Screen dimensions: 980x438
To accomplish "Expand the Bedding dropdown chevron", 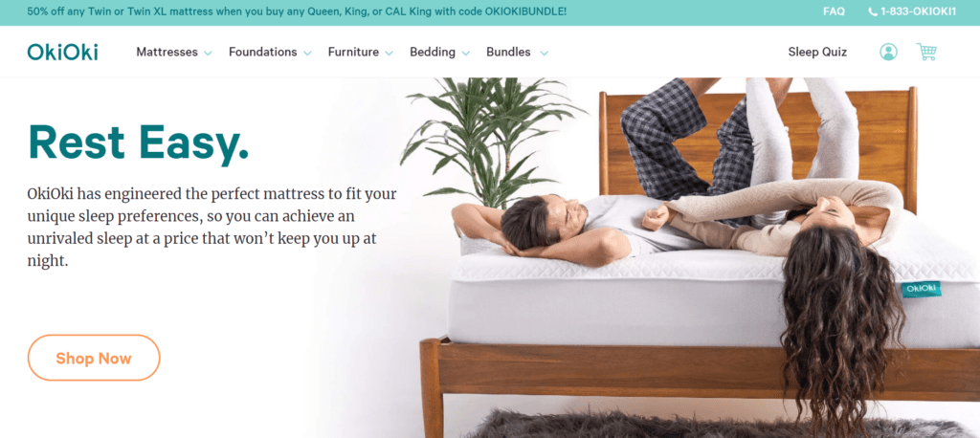I will pyautogui.click(x=465, y=54).
